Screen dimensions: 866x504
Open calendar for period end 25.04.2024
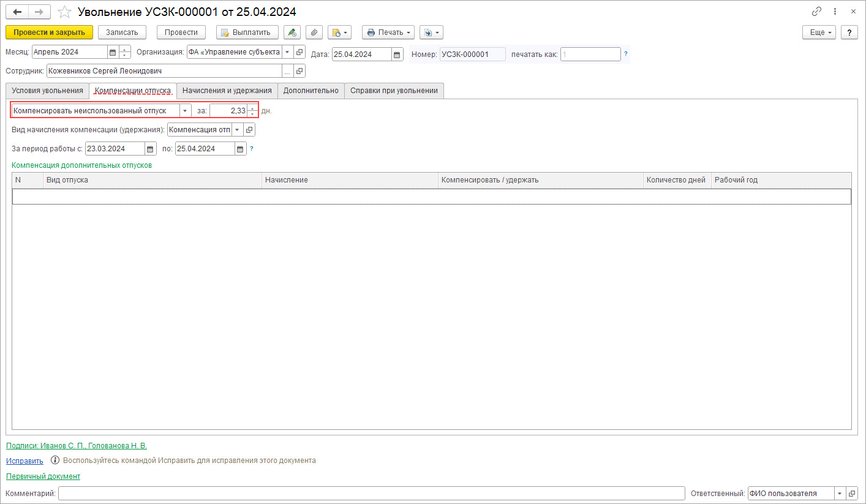tap(241, 149)
